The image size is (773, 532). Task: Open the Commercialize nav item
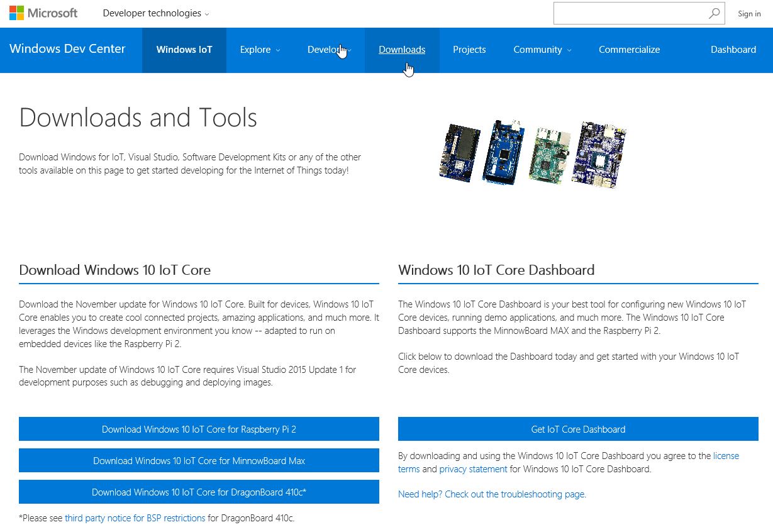tap(629, 50)
